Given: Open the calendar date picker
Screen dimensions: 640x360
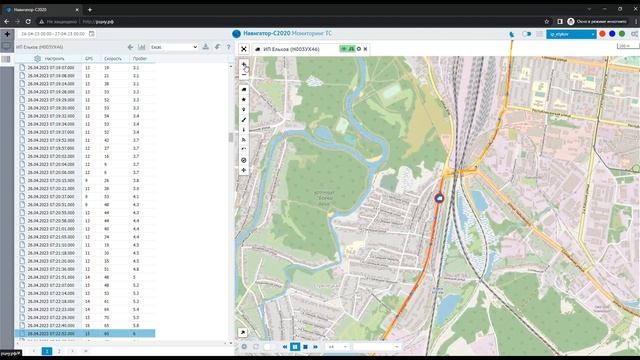Looking at the screenshot, I should (91, 34).
